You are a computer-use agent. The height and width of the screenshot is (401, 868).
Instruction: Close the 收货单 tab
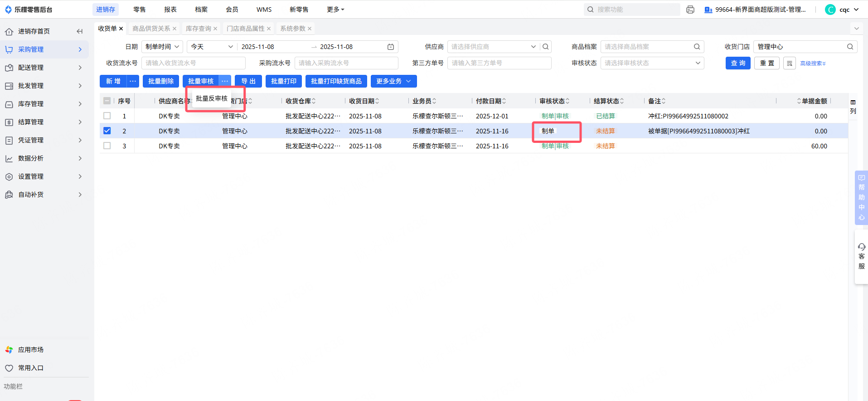click(121, 29)
